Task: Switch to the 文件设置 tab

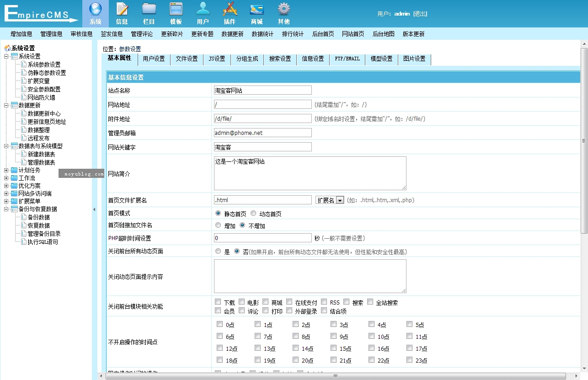Action: [x=187, y=59]
